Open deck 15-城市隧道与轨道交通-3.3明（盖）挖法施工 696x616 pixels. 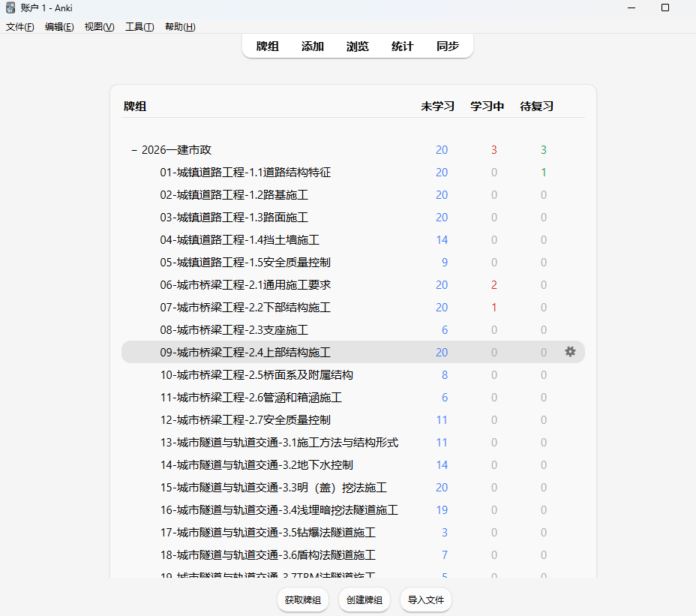tap(274, 488)
